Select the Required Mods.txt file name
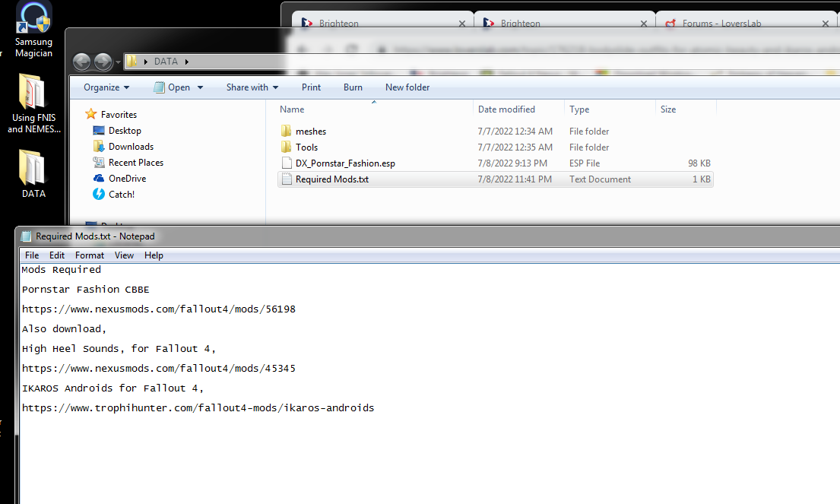 coord(332,180)
